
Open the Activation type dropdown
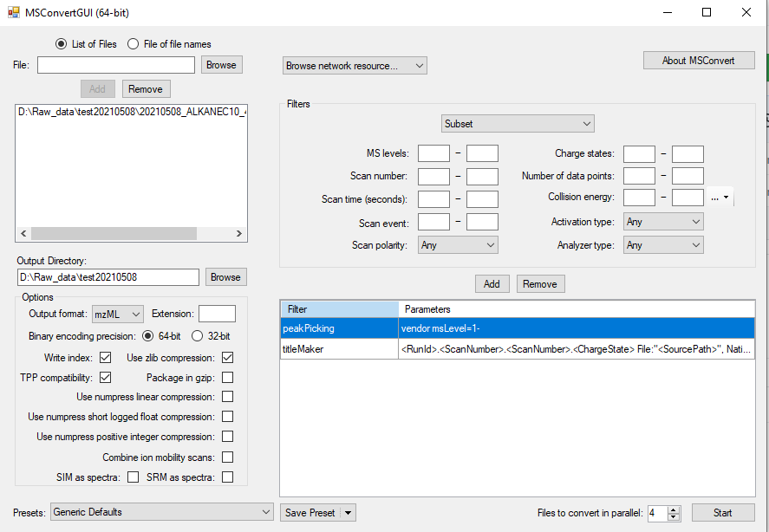[663, 222]
